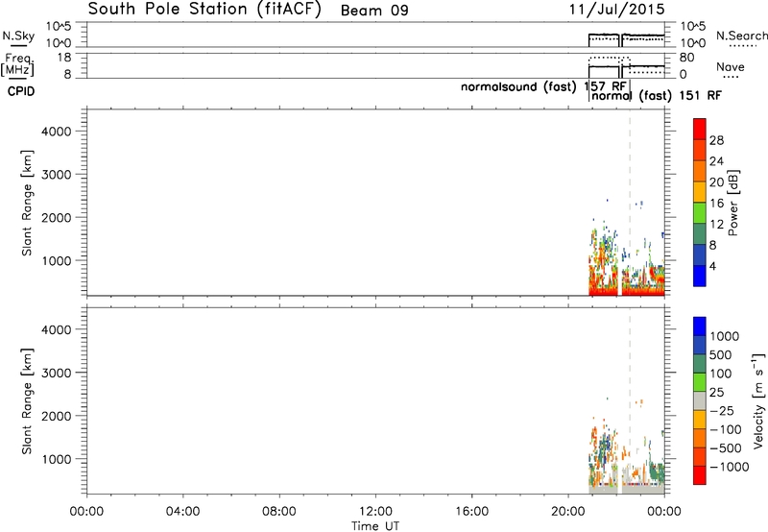
Task: Click the '08:00' time tick label
Action: click(279, 512)
